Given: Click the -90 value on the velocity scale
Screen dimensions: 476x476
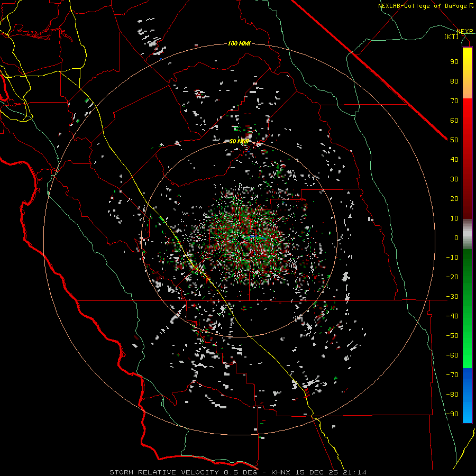Looking at the screenshot, I should (452, 414).
